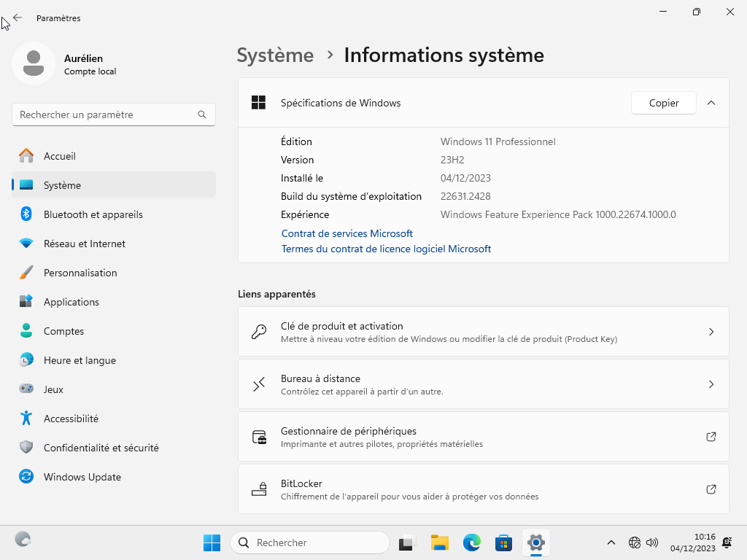Image resolution: width=747 pixels, height=560 pixels.
Task: Open the chevron on Clé de produit et activation
Action: pos(711,332)
